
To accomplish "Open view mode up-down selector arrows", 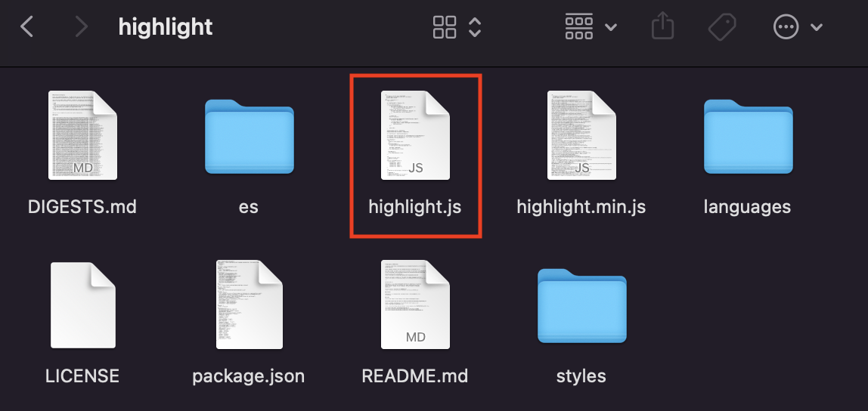I will [x=474, y=26].
